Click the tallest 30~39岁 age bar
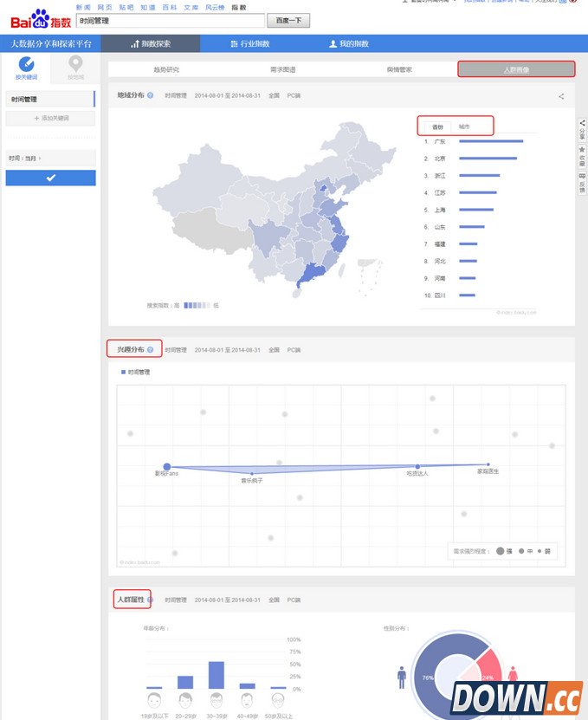The height and width of the screenshot is (720, 588). point(216,675)
